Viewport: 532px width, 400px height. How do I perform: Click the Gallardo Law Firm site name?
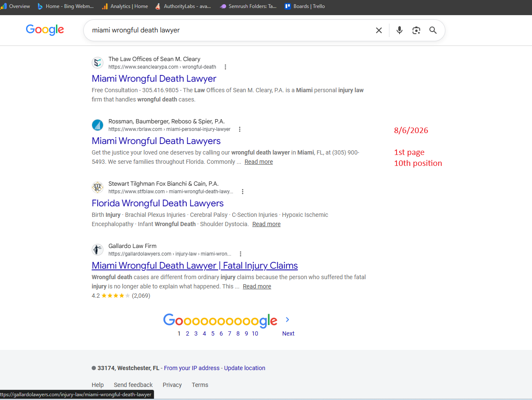tap(132, 246)
